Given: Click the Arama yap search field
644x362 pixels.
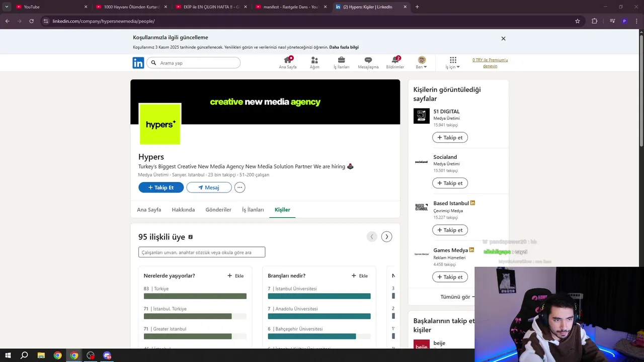Looking at the screenshot, I should [x=194, y=63].
